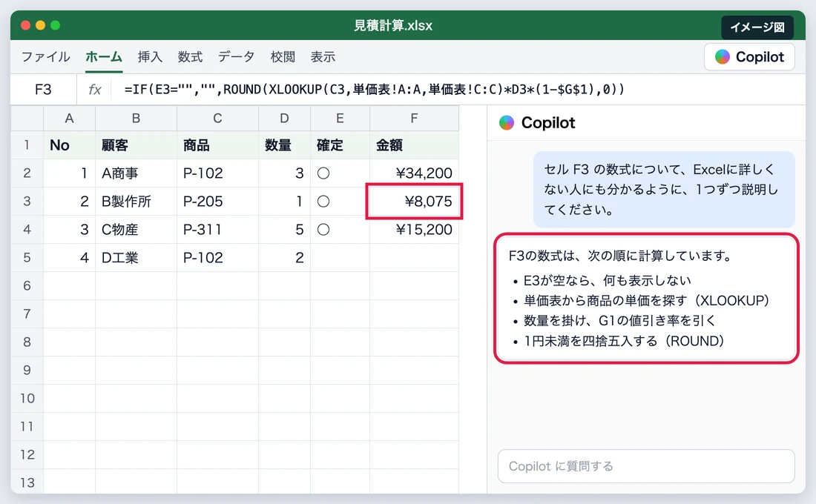The image size is (816, 504).
Task: Click the cell showing ¥34,200
Action: (414, 173)
